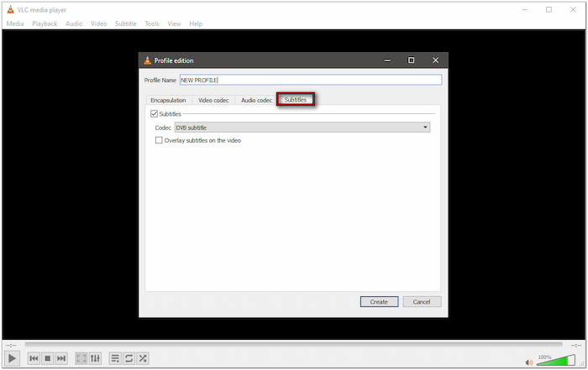Open the Playback menu
Viewport: 588px width, 370px height.
[x=45, y=23]
